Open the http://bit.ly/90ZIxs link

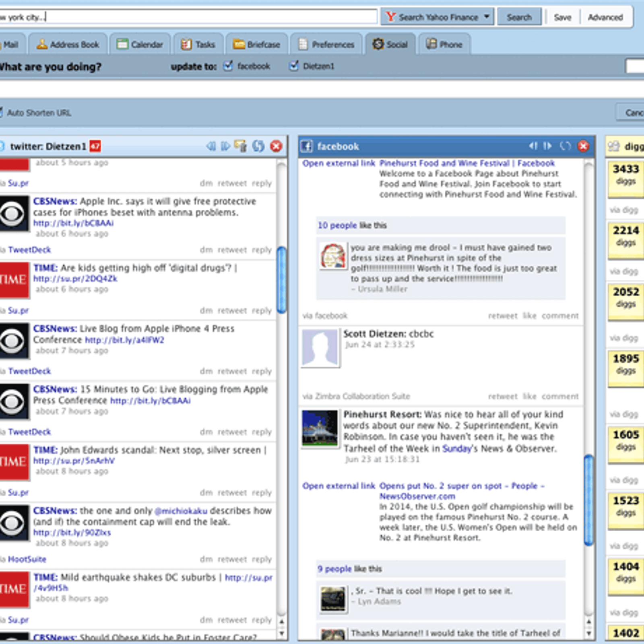(x=72, y=533)
